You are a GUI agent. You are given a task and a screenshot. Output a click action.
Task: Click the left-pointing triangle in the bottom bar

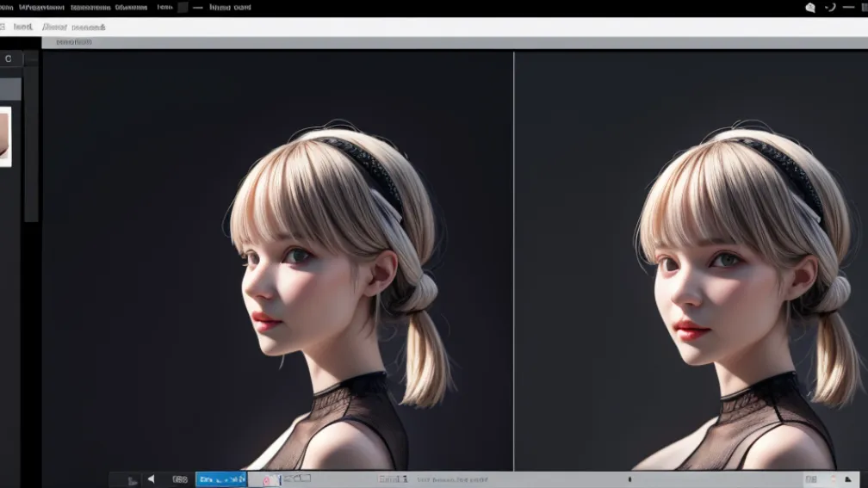point(152,479)
